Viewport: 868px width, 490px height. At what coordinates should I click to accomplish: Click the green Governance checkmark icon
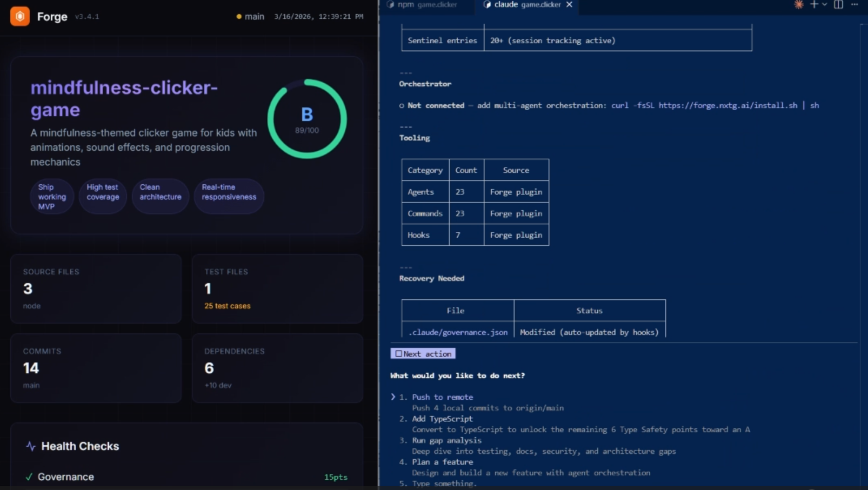[x=28, y=477]
